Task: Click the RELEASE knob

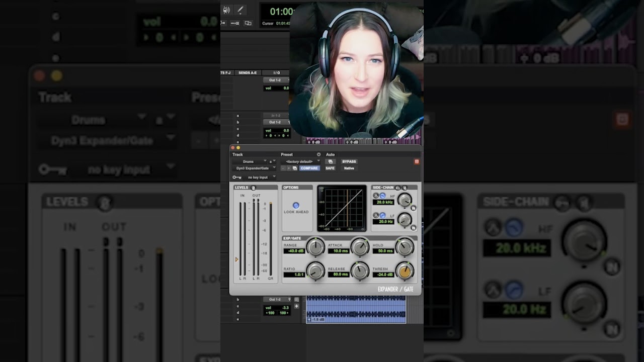Action: coord(360,271)
